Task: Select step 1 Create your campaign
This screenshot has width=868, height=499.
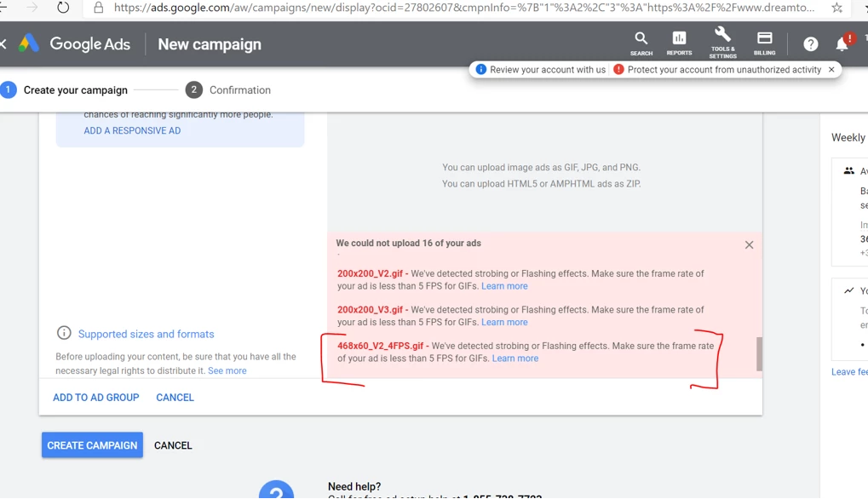Action: (64, 90)
